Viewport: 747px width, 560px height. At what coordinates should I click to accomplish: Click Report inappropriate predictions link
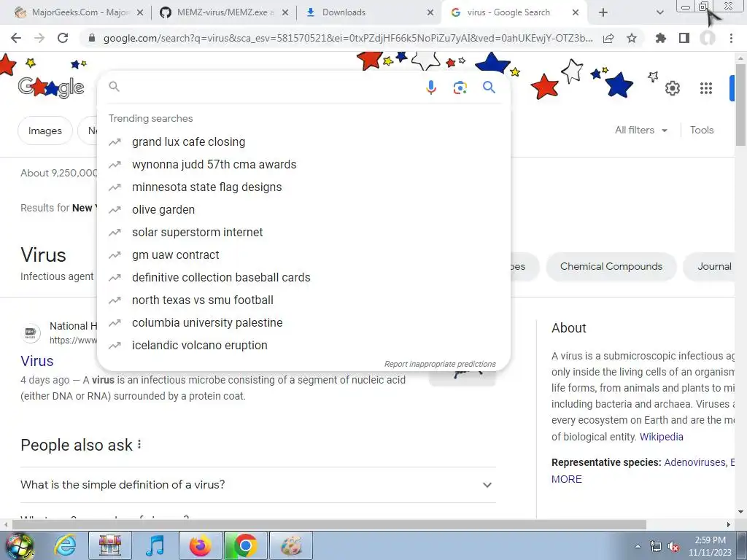[x=440, y=364]
